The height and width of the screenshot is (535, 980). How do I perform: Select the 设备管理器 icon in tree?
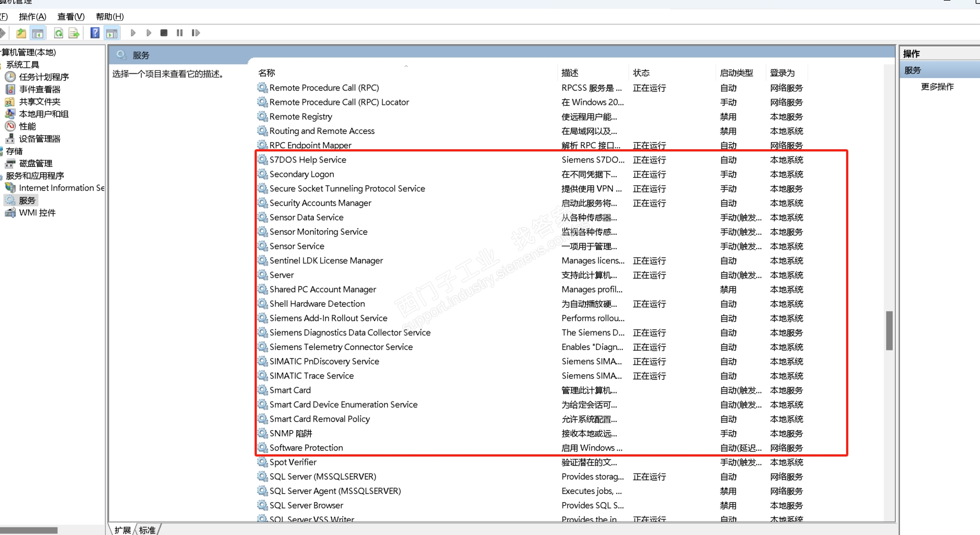(x=10, y=138)
